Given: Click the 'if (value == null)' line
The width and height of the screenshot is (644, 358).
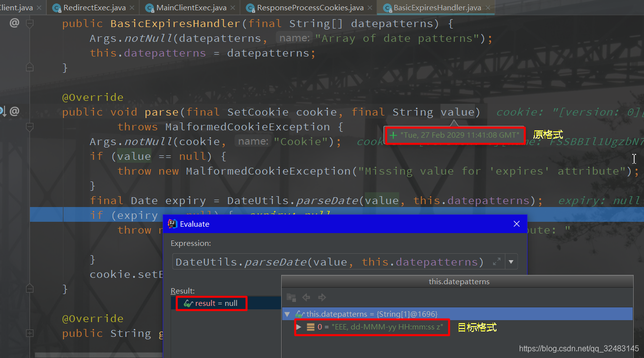Looking at the screenshot, I should coord(158,156).
